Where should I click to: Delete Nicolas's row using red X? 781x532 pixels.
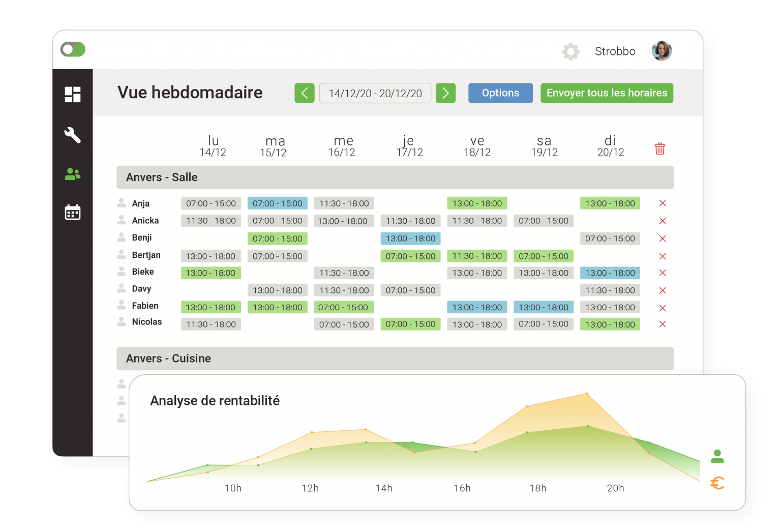(663, 324)
